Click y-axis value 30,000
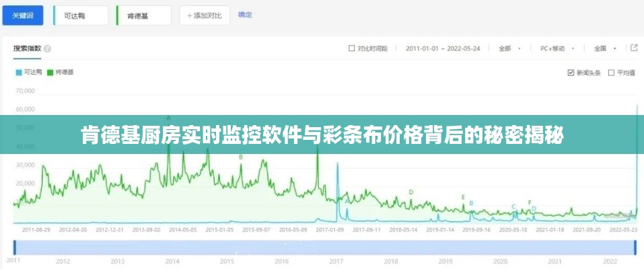Image resolution: width=644 pixels, height=269 pixels. click(x=25, y=165)
